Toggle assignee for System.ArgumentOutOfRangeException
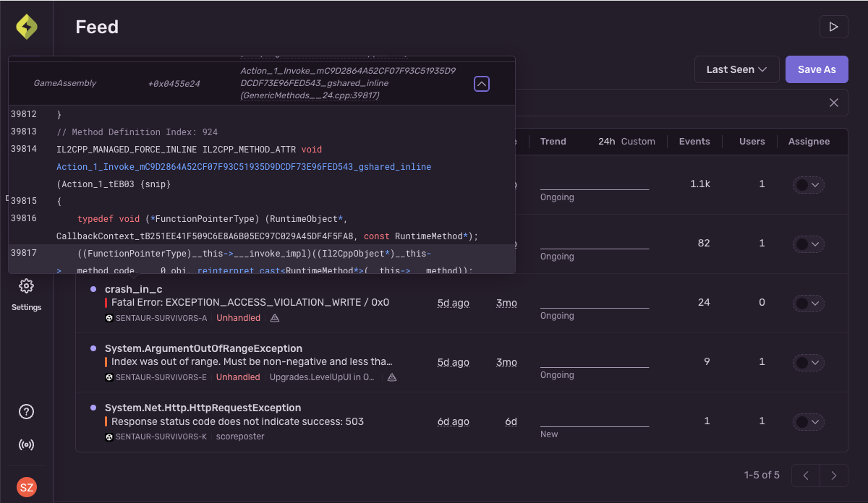The height and width of the screenshot is (503, 868). coord(808,362)
